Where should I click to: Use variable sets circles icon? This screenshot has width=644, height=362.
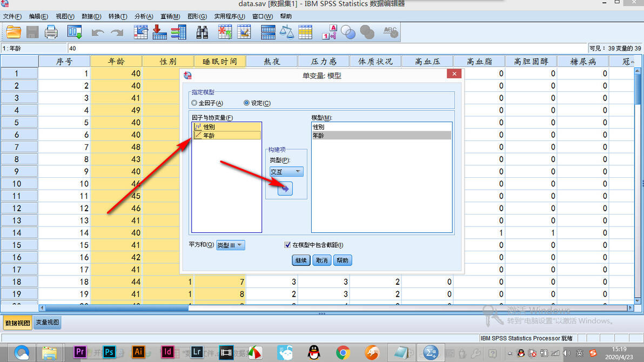348,32
